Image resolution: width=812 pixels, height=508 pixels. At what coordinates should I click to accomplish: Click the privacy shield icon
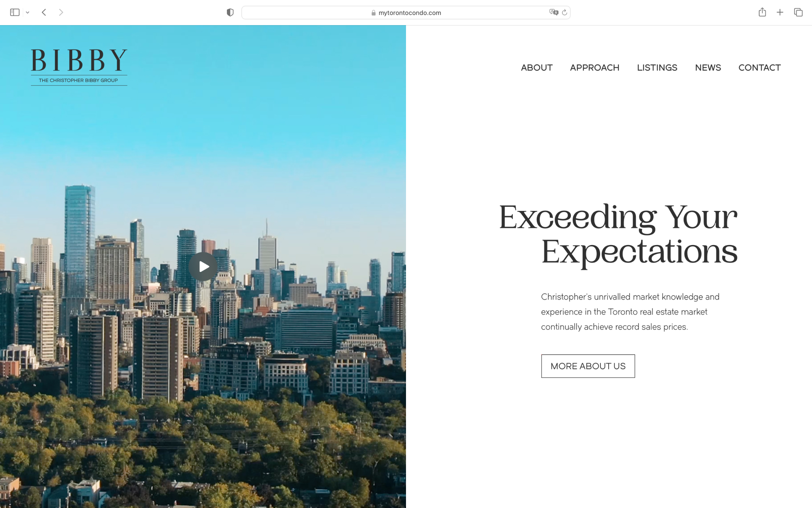tap(230, 12)
